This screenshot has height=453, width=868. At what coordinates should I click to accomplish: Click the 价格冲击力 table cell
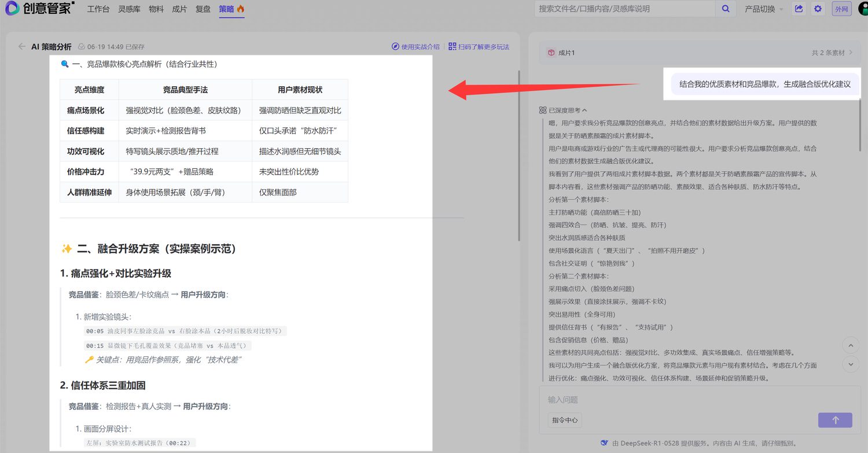point(90,171)
